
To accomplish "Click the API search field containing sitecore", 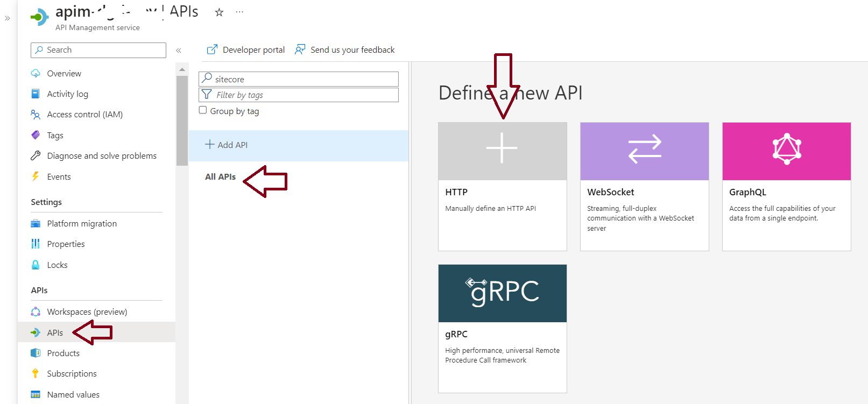I will point(299,79).
